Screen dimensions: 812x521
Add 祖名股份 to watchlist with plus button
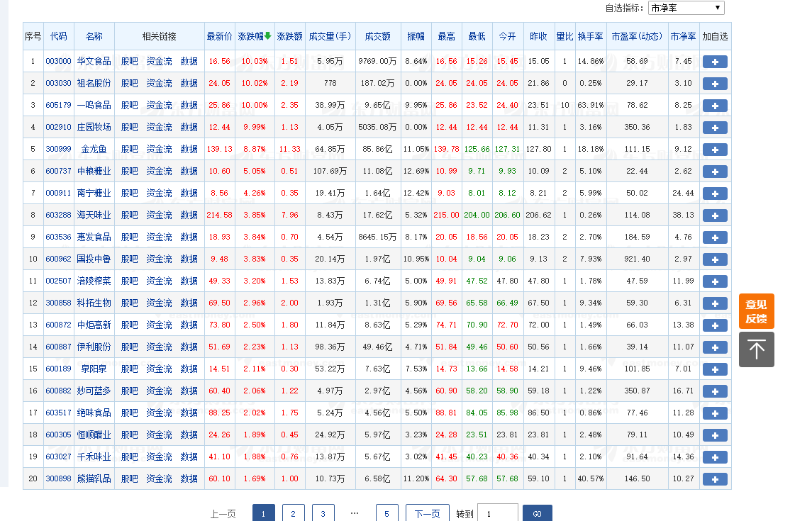715,84
